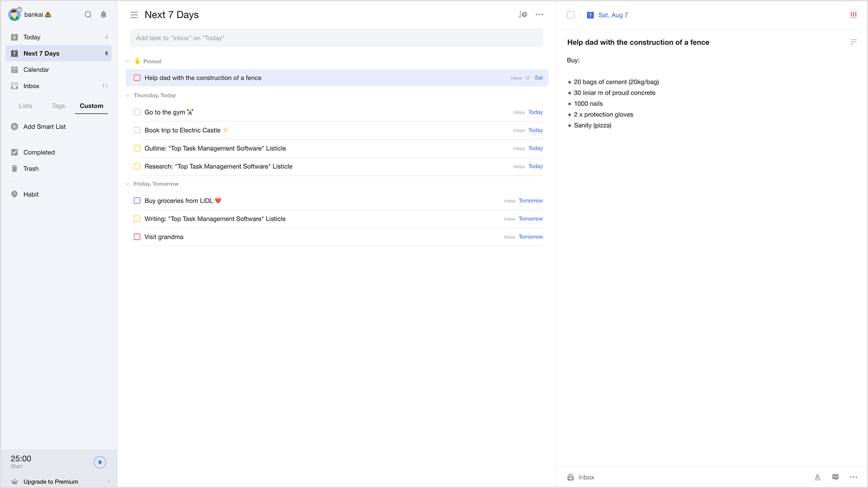Click the Inbox move-list icon at bottom
This screenshot has width=868, height=488.
coord(570,477)
